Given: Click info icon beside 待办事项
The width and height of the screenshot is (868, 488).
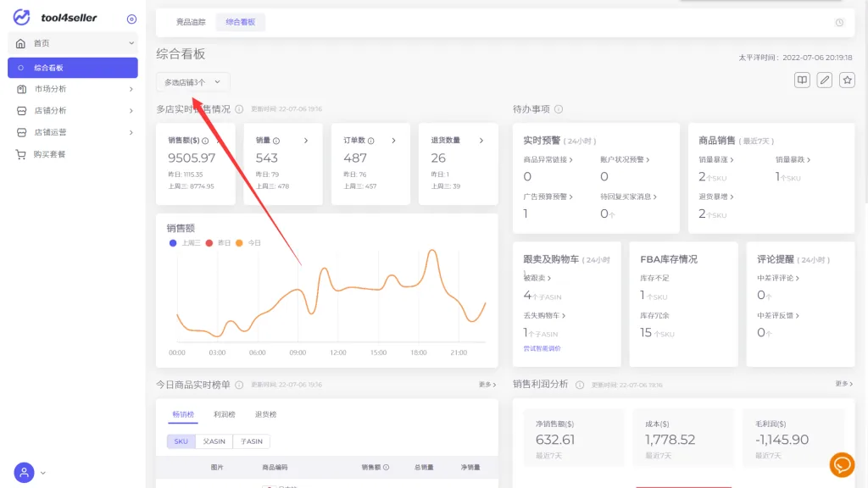Looking at the screenshot, I should (559, 109).
